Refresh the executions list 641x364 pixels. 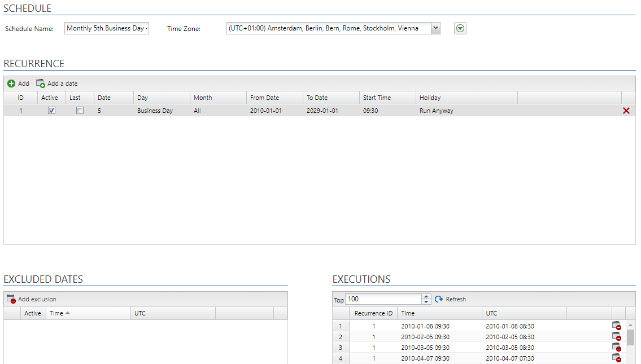tap(450, 299)
